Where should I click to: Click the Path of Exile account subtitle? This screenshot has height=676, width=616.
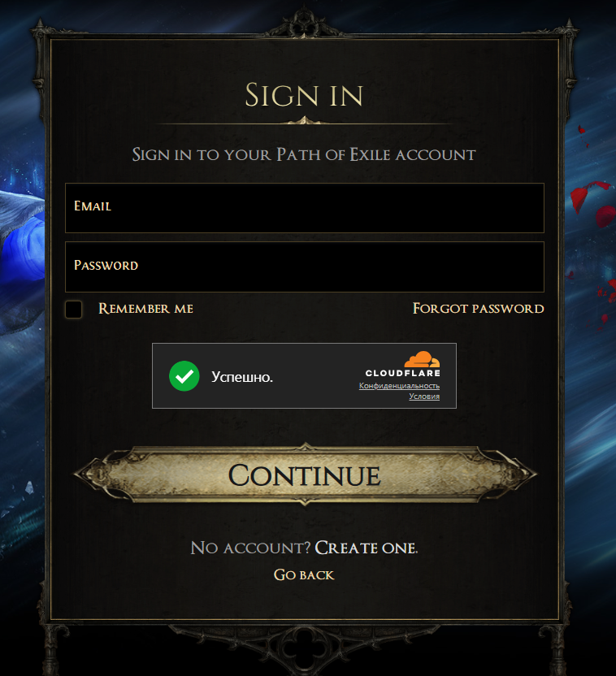point(304,154)
